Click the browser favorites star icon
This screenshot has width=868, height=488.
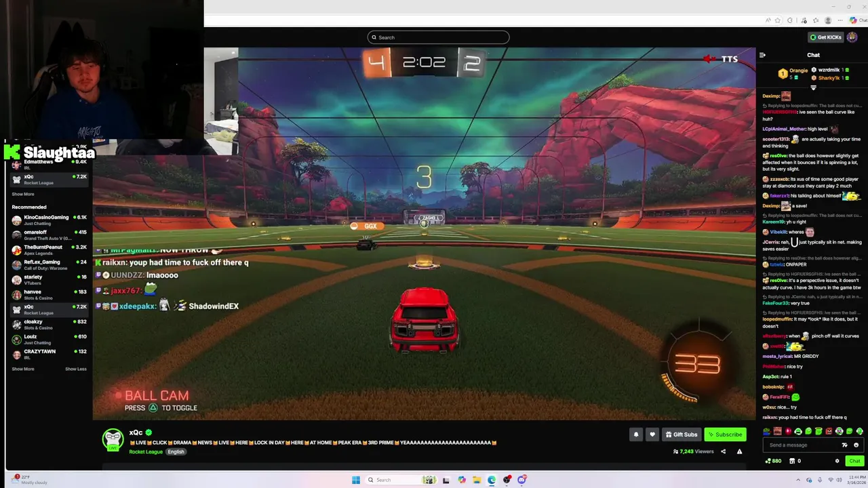click(778, 20)
